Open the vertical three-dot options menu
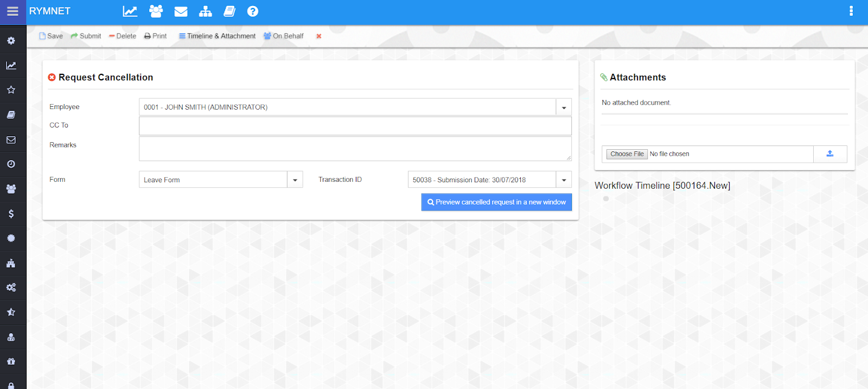The height and width of the screenshot is (389, 868). click(851, 11)
